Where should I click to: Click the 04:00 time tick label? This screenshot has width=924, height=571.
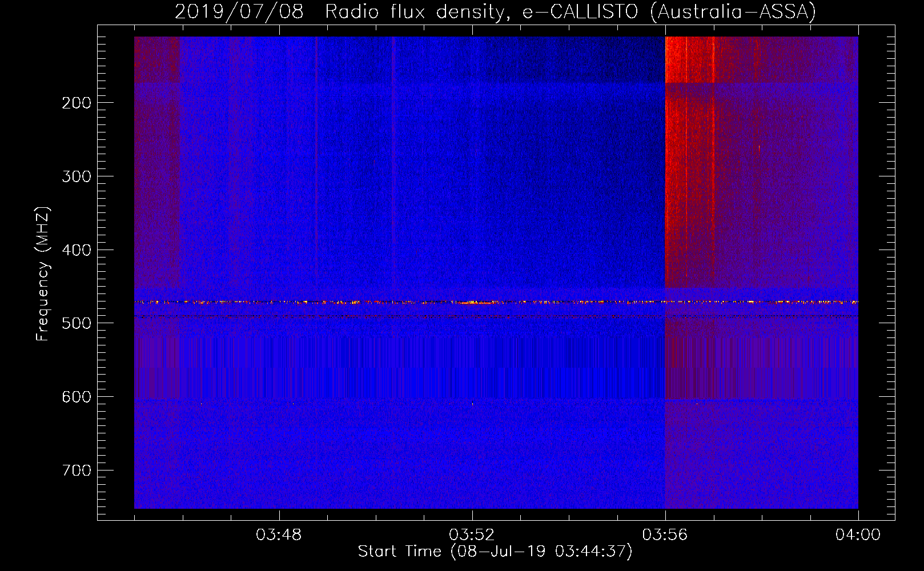[x=858, y=535]
